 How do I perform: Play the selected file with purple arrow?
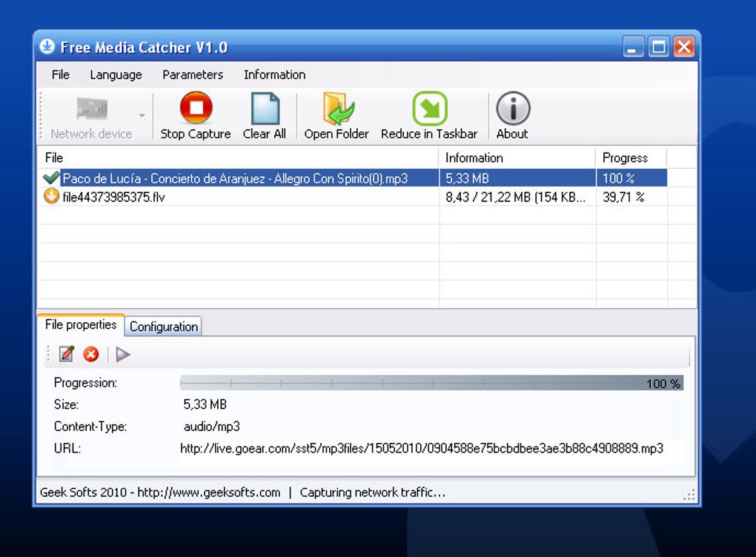tap(123, 355)
